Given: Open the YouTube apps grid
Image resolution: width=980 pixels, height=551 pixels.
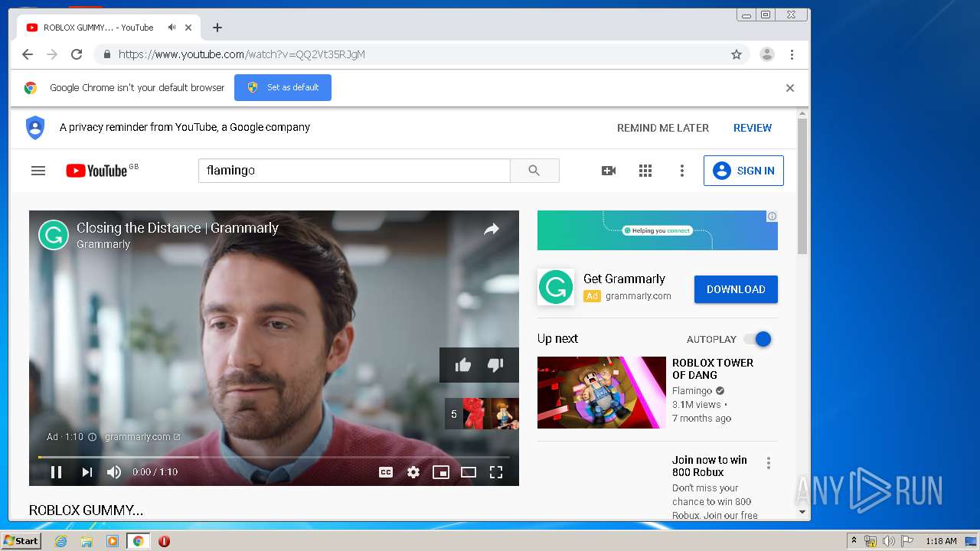Looking at the screenshot, I should [x=645, y=171].
